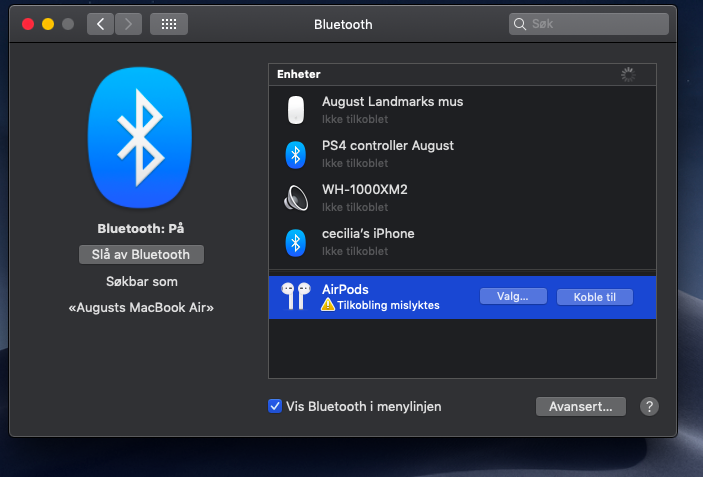Uncheck Vis Bluetooth i menylinjen checkbox
This screenshot has height=477, width=703.
tap(275, 406)
